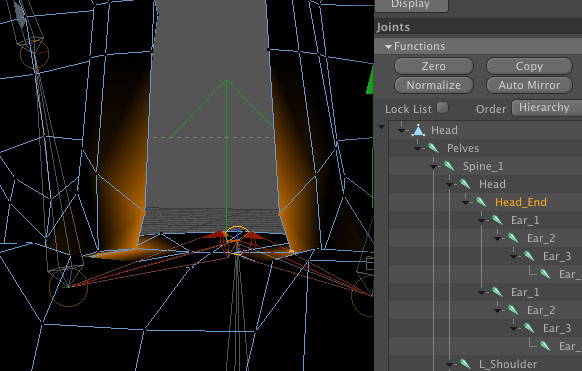
Task: Click the joint icon of Head under Spine_1
Action: coord(465,184)
